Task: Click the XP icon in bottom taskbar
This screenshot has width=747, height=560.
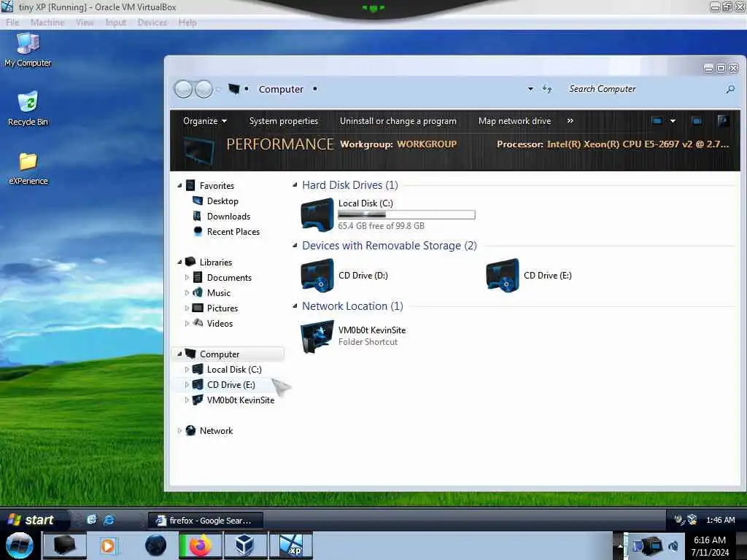Action: [290, 545]
